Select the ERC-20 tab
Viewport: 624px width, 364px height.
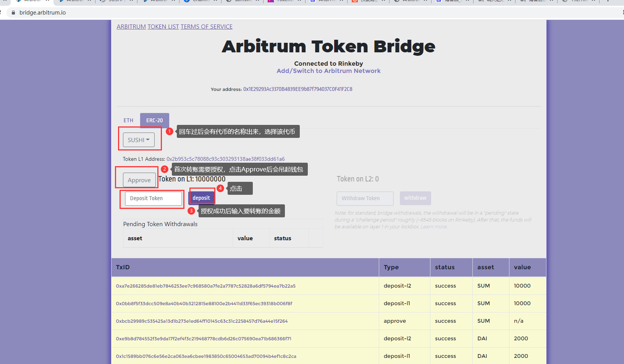pyautogui.click(x=155, y=120)
